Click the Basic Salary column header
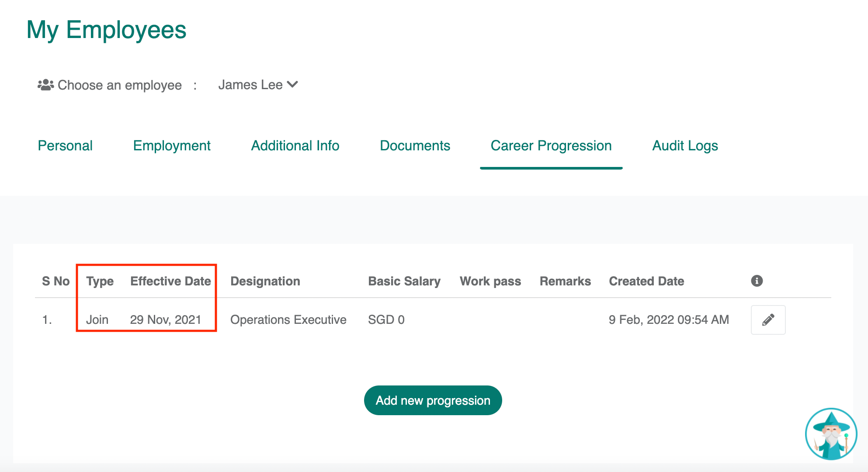Viewport: 868px width, 472px height. click(404, 281)
